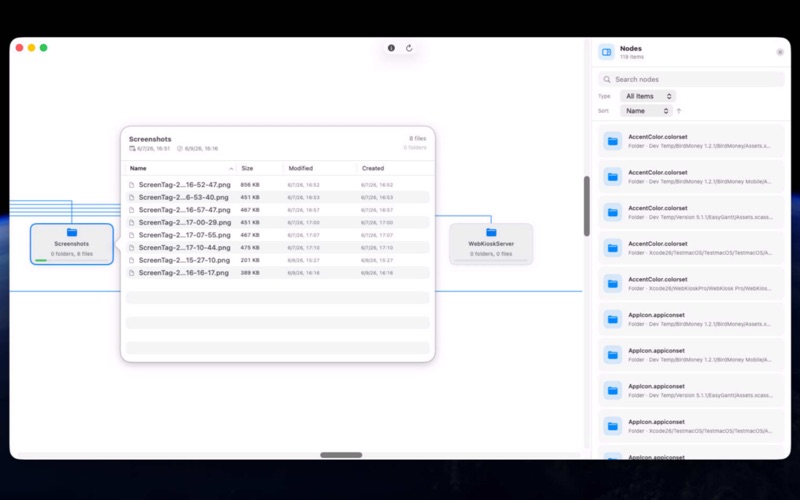Image resolution: width=800 pixels, height=500 pixels.
Task: Select the file name ScreenTag-2...15-27-10.png
Action: (x=185, y=260)
